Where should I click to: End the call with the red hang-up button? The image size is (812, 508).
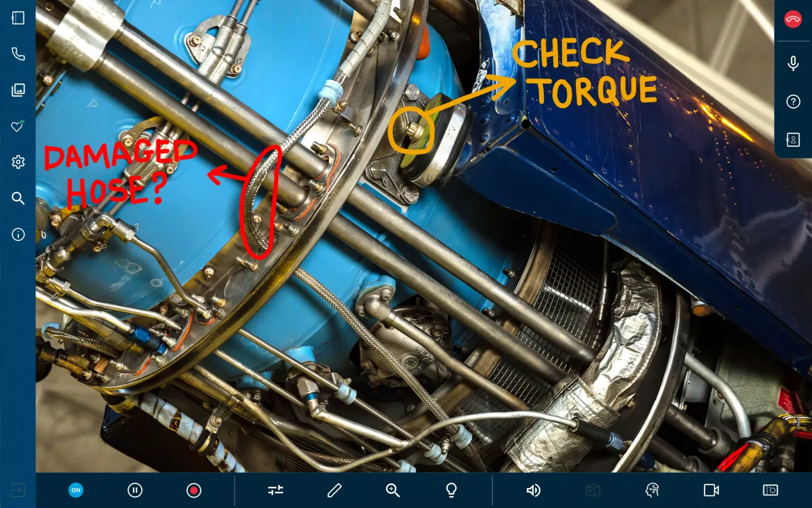click(x=793, y=20)
